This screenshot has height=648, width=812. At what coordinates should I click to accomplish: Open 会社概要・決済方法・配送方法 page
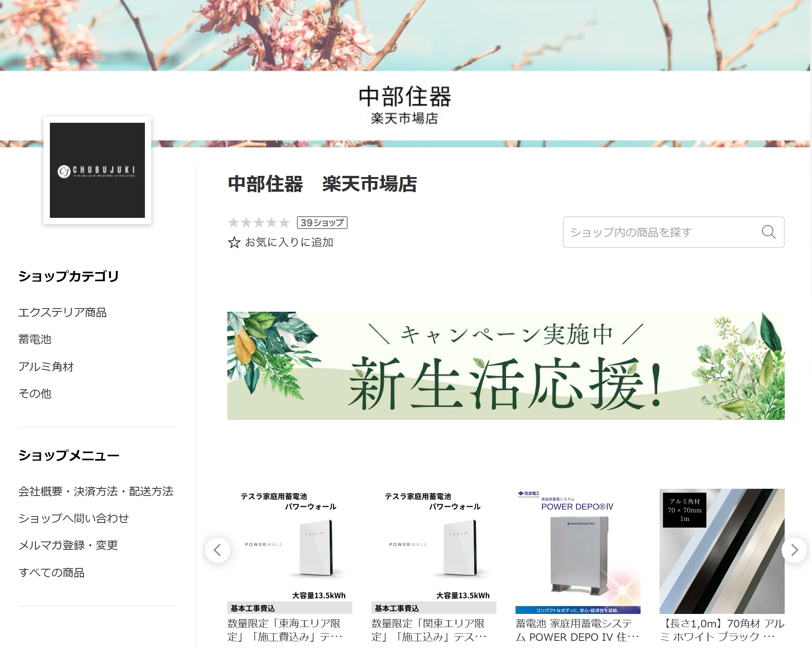point(96,492)
